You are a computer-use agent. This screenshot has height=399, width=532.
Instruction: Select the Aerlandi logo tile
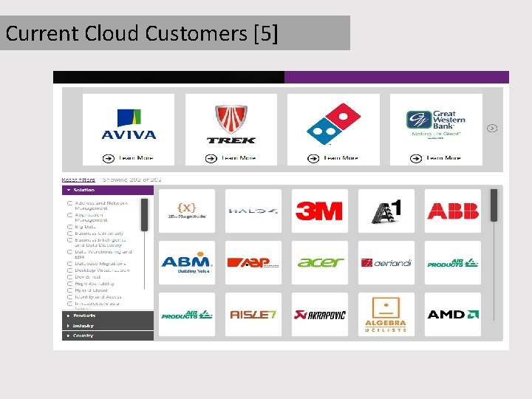(386, 262)
